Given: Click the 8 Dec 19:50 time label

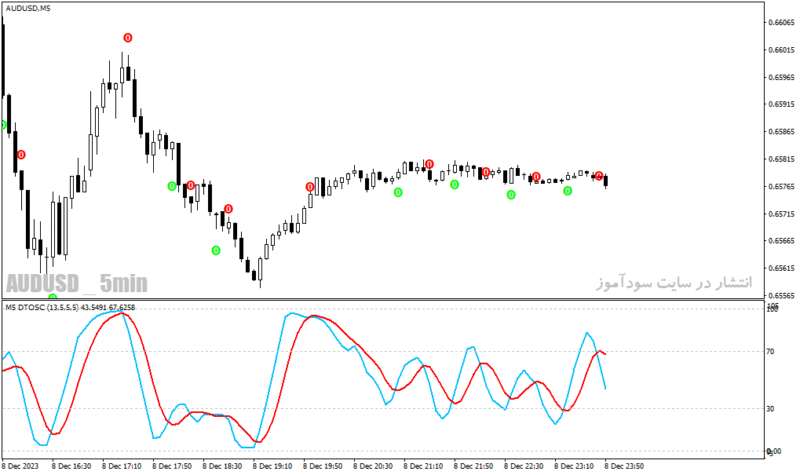Looking at the screenshot, I should [x=322, y=466].
